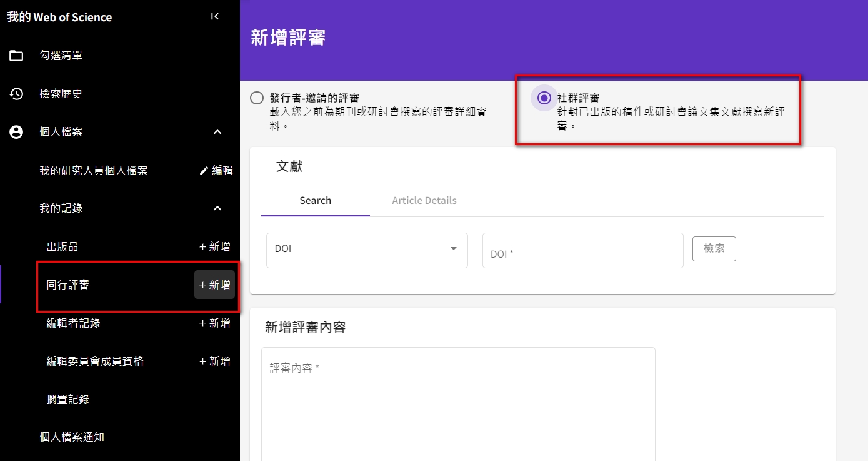Click the 文獻 section heading
Viewport: 868px width, 461px height.
pos(289,166)
